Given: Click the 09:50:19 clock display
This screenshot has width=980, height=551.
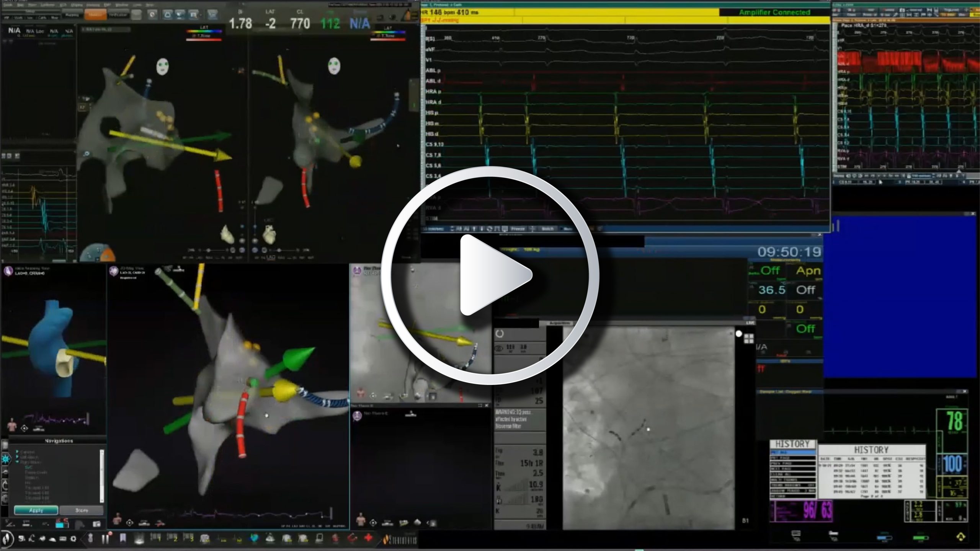Looking at the screenshot, I should (789, 252).
